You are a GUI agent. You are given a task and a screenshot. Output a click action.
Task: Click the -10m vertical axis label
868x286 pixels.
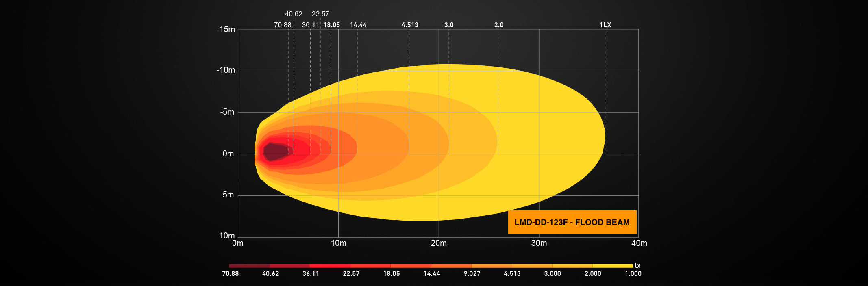click(226, 70)
